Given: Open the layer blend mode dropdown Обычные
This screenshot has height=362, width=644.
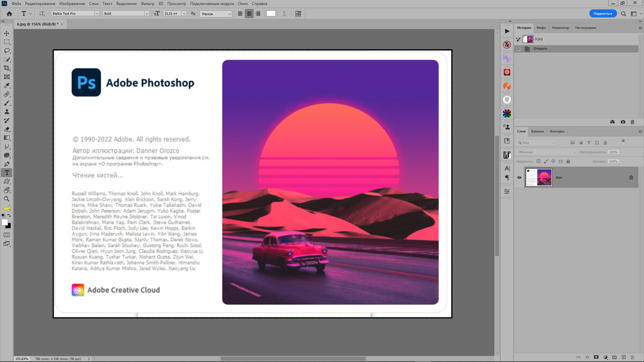Looking at the screenshot, I should [546, 152].
